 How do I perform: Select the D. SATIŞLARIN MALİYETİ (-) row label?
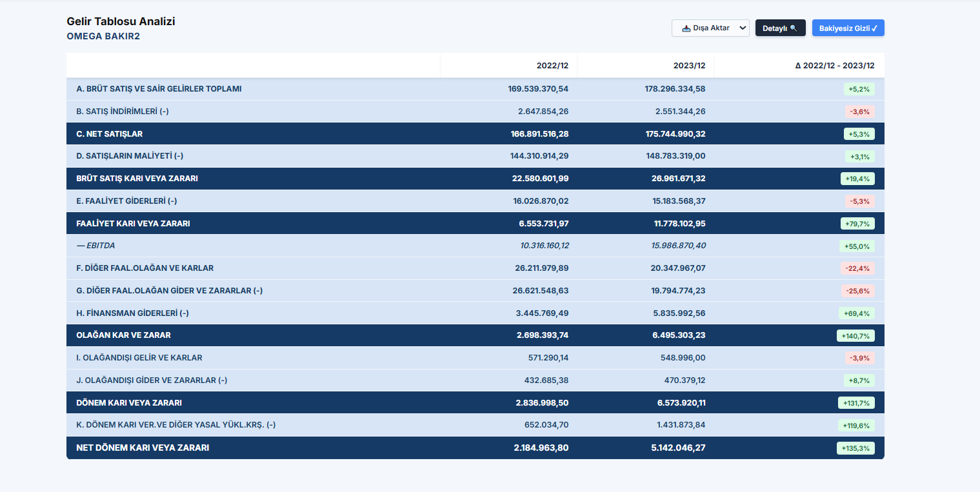click(129, 156)
